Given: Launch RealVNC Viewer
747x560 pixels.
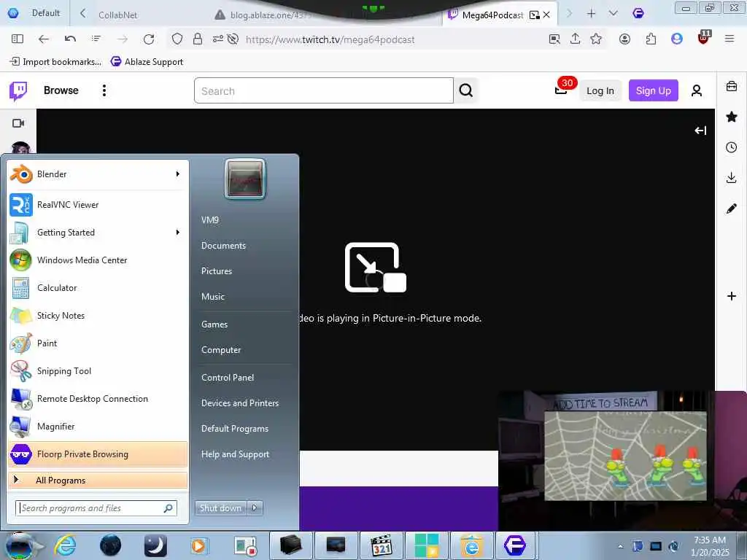Looking at the screenshot, I should (x=98, y=205).
